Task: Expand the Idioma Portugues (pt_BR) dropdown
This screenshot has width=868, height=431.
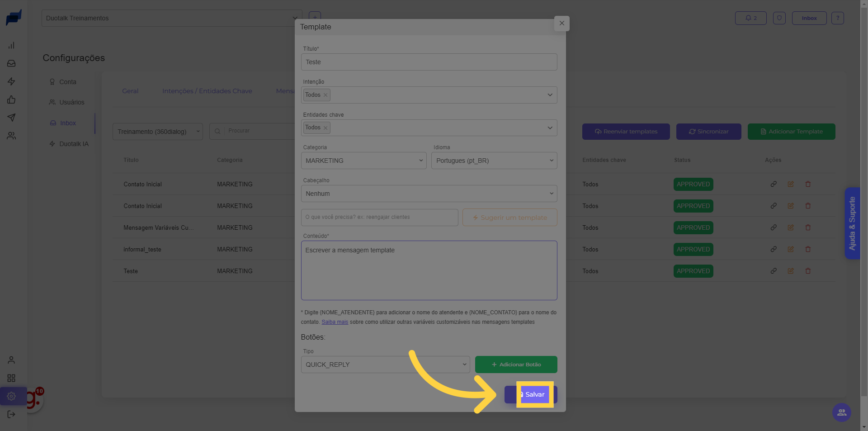Action: [x=494, y=161]
